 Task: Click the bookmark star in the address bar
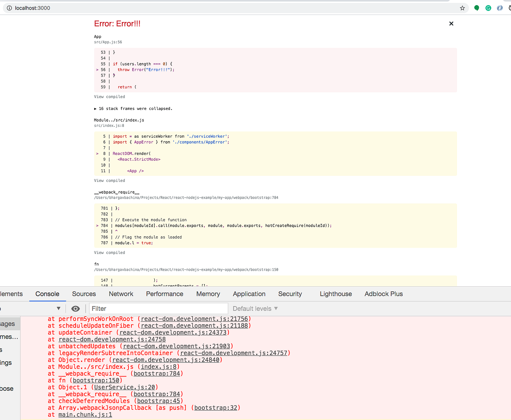[x=462, y=8]
